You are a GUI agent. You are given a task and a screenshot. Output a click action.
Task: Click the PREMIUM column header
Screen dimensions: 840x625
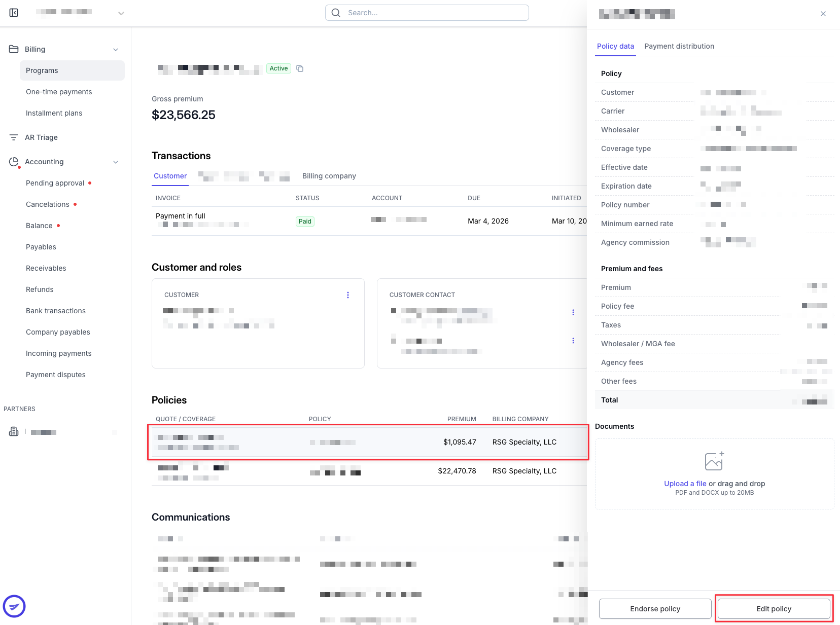tap(462, 419)
